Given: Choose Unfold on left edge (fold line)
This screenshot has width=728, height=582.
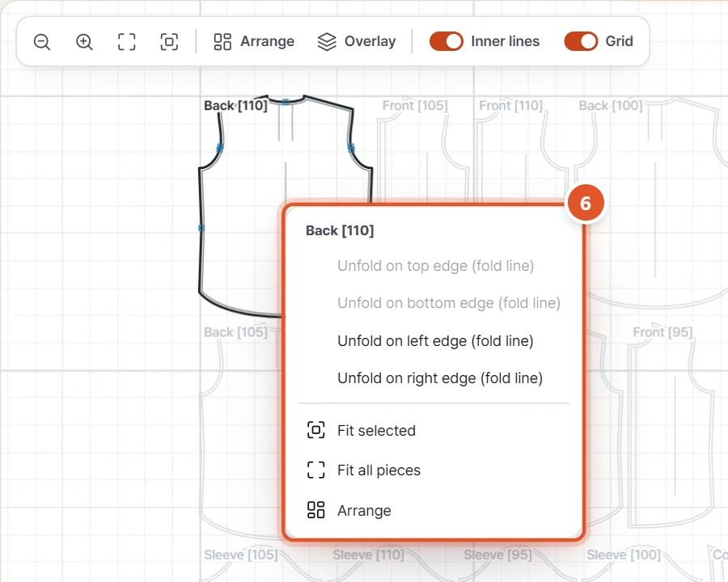Looking at the screenshot, I should pos(434,340).
